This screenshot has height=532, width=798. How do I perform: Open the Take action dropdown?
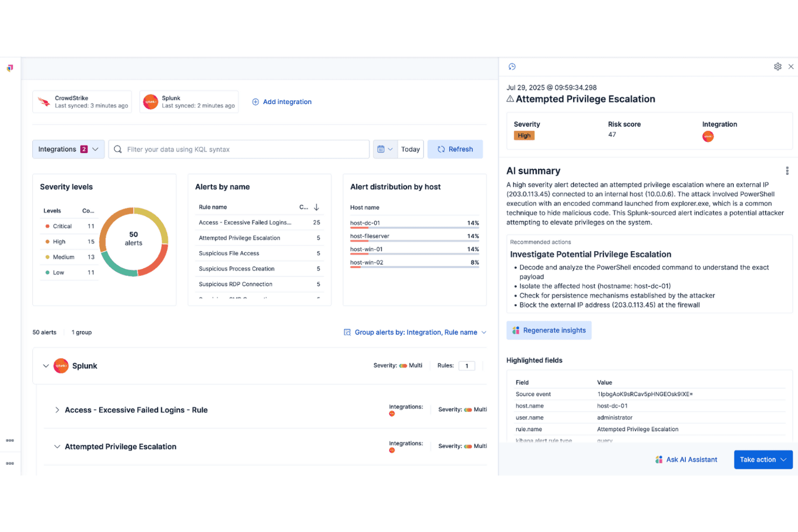[763, 460]
